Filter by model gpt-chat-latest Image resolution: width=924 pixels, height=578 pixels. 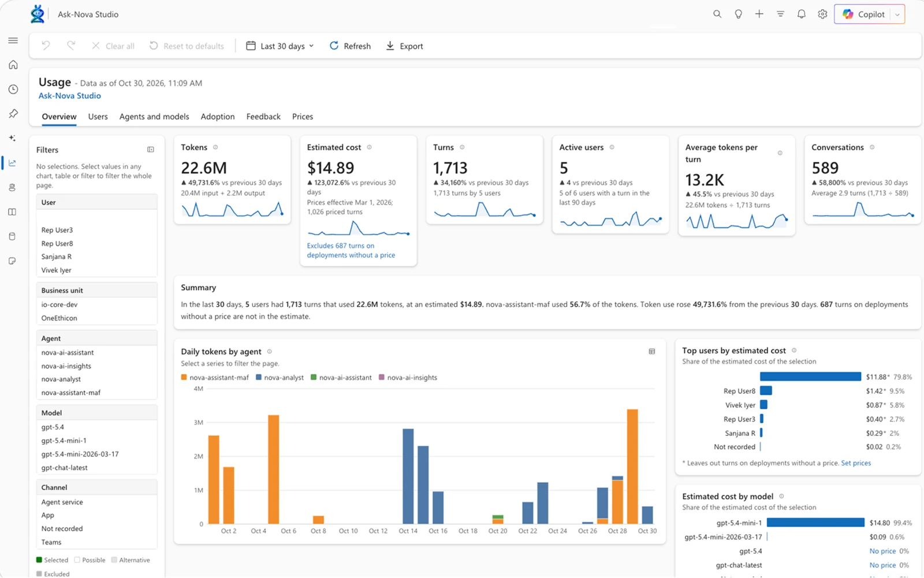(x=96, y=468)
